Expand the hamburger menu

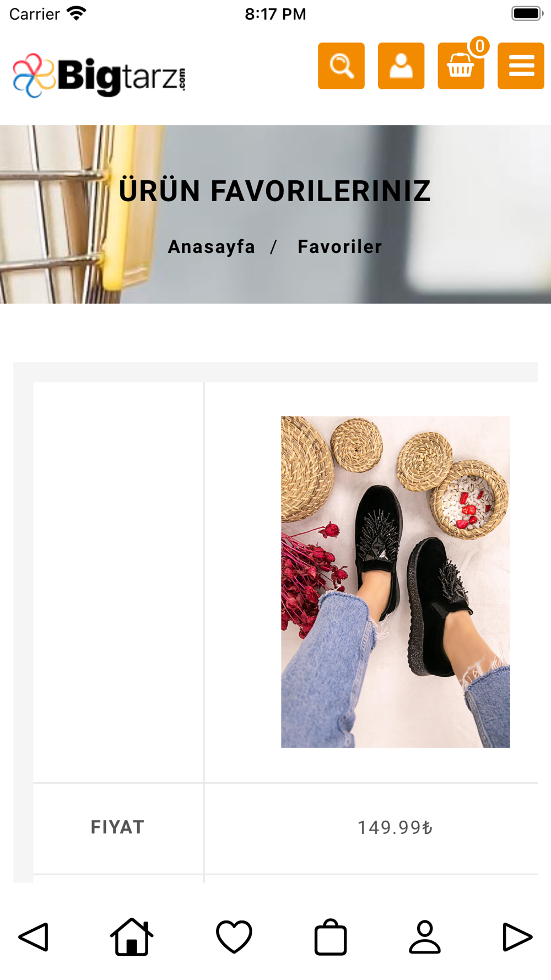pos(521,66)
